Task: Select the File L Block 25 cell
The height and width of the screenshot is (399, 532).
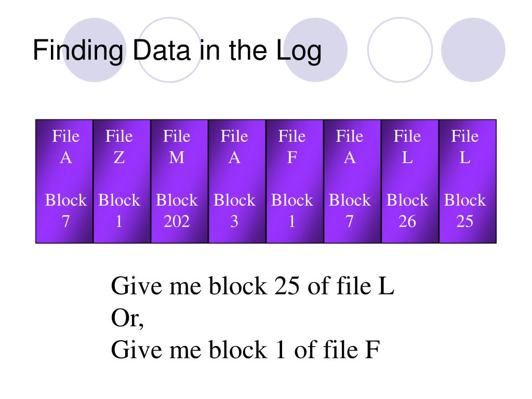Action: (468, 181)
